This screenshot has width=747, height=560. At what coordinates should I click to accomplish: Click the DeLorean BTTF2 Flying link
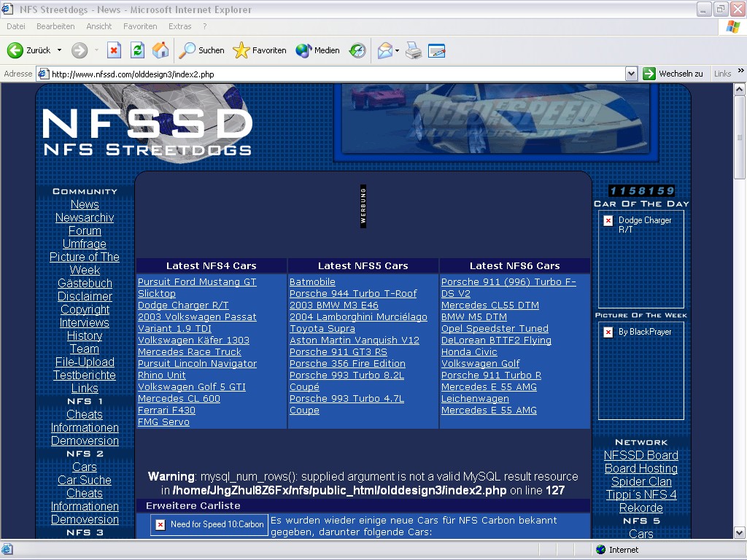(496, 341)
